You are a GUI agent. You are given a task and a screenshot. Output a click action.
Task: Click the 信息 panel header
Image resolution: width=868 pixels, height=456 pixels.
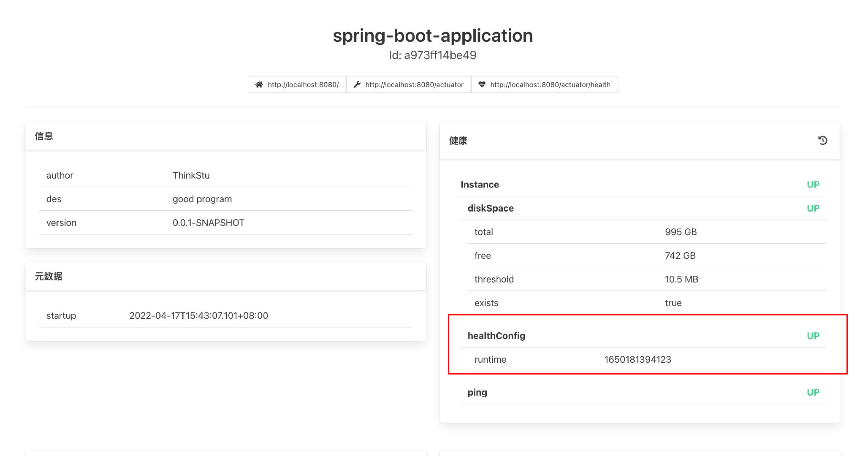[x=44, y=136]
